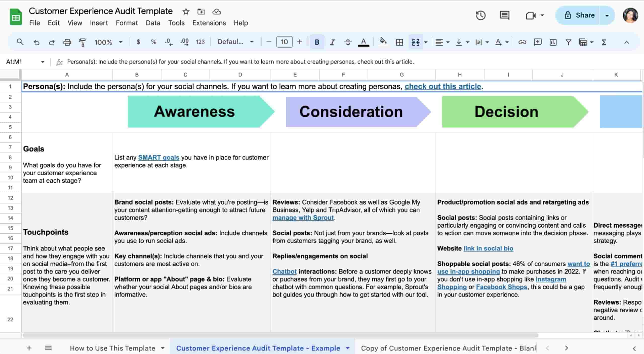The width and height of the screenshot is (644, 354).
Task: Click the check out this article link
Action: [443, 86]
